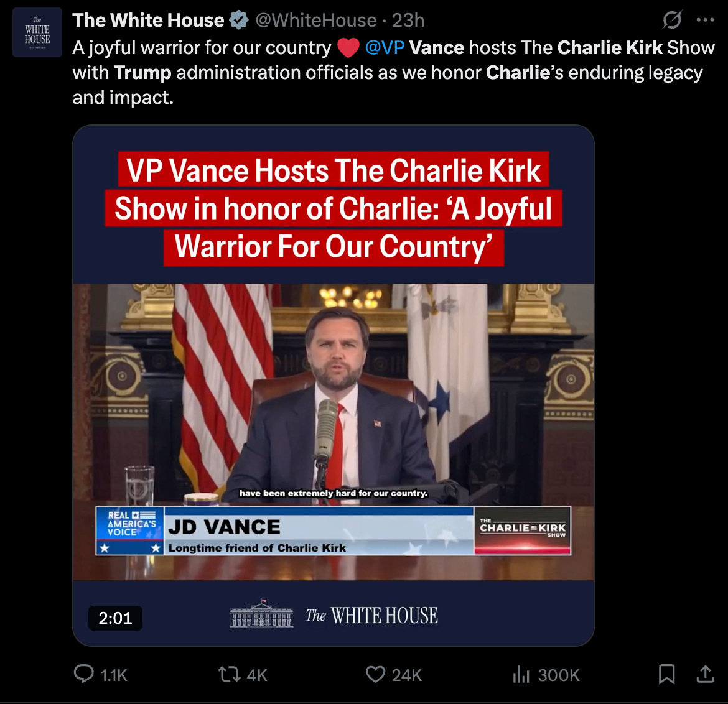Click the 24K likes count
The image size is (728, 704).
[407, 675]
